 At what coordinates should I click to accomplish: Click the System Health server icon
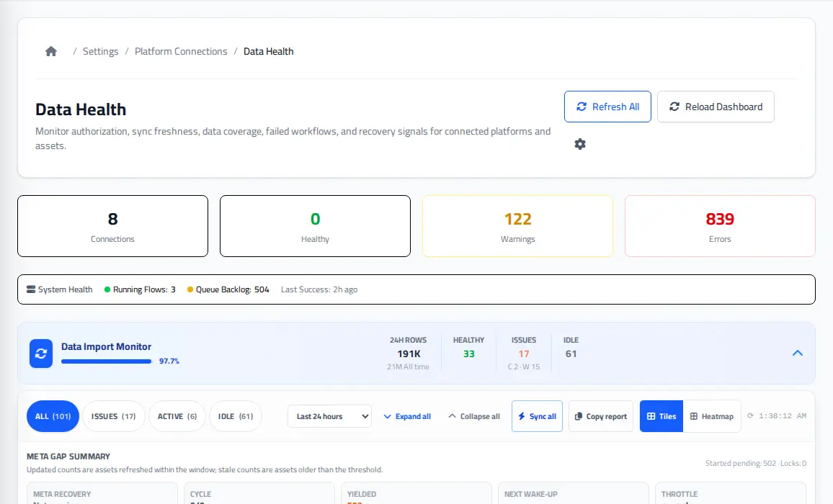click(31, 289)
